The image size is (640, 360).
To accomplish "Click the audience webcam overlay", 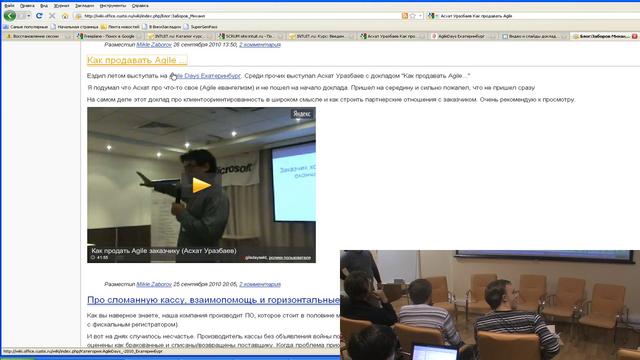I will click(490, 304).
